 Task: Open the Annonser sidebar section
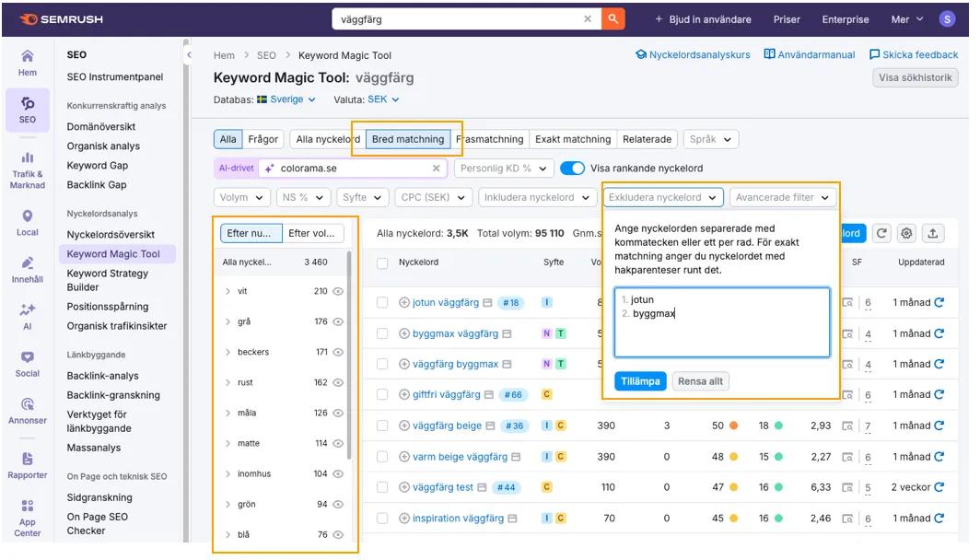[x=27, y=411]
